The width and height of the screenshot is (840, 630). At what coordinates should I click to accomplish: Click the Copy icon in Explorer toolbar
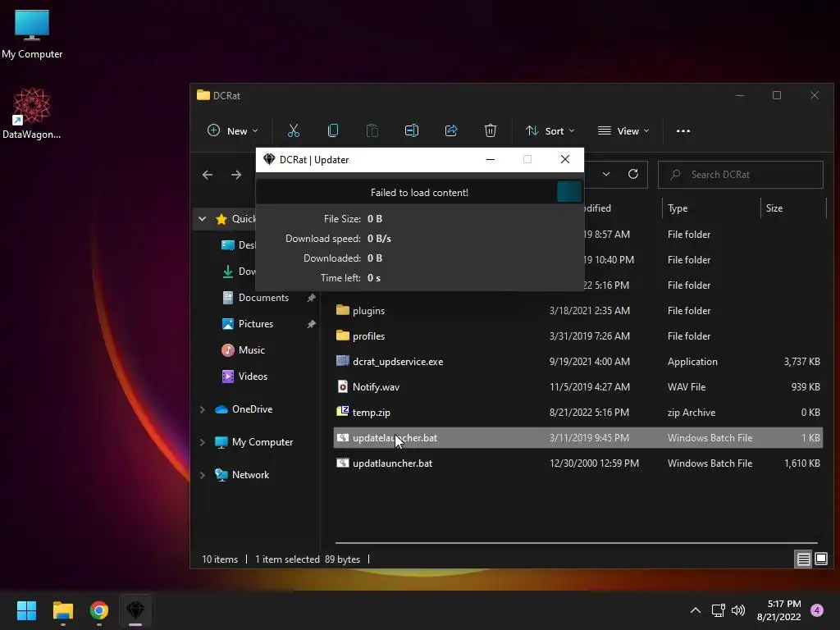(333, 130)
